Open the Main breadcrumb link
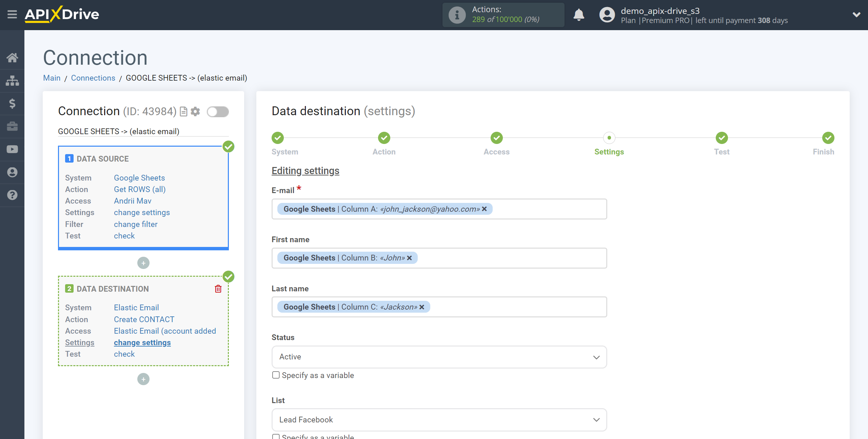 click(x=52, y=78)
